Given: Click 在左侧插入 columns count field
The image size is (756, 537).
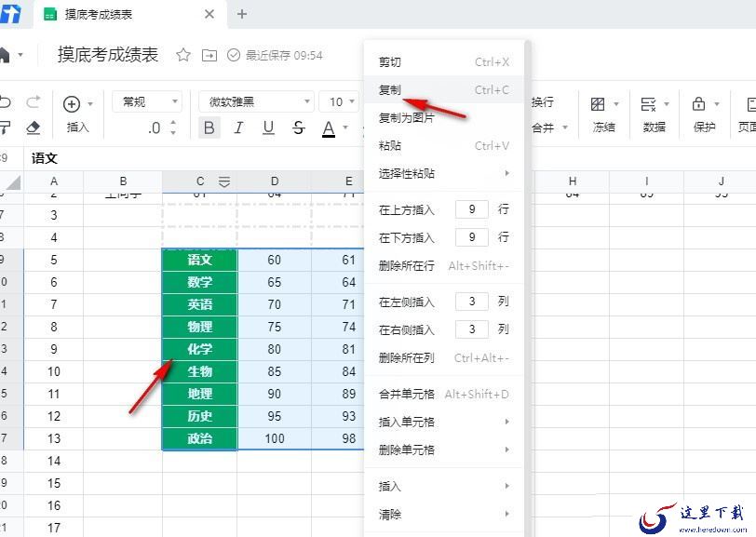Looking at the screenshot, I should [x=472, y=302].
